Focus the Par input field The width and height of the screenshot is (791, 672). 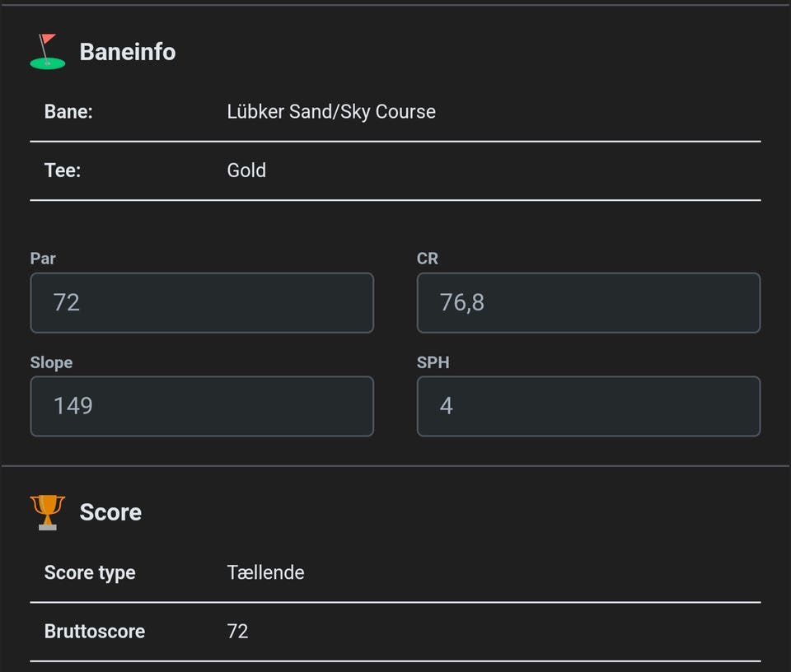pos(202,303)
